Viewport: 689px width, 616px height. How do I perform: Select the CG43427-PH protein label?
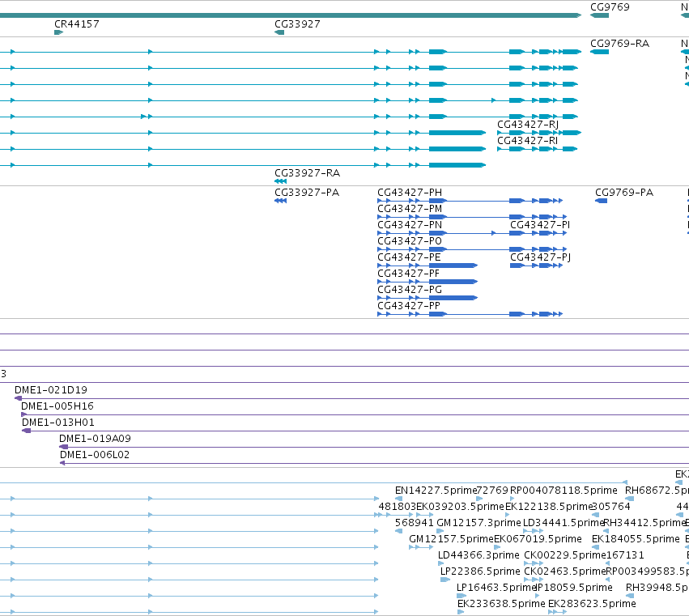click(x=410, y=193)
